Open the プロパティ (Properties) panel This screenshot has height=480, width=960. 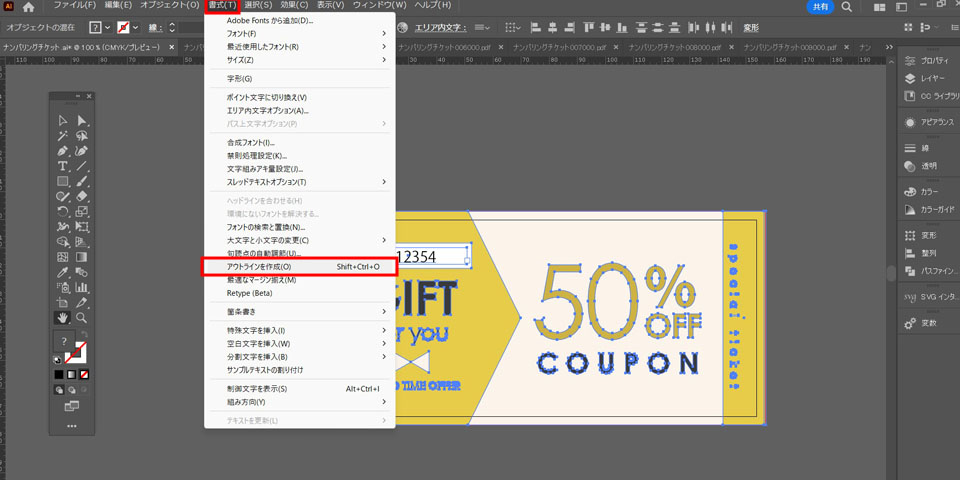(934, 59)
